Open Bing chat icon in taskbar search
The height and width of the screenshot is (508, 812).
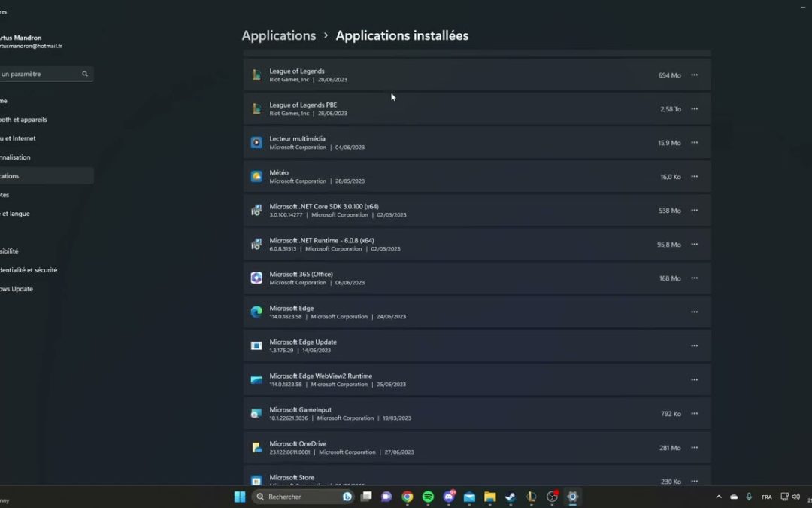tap(347, 497)
